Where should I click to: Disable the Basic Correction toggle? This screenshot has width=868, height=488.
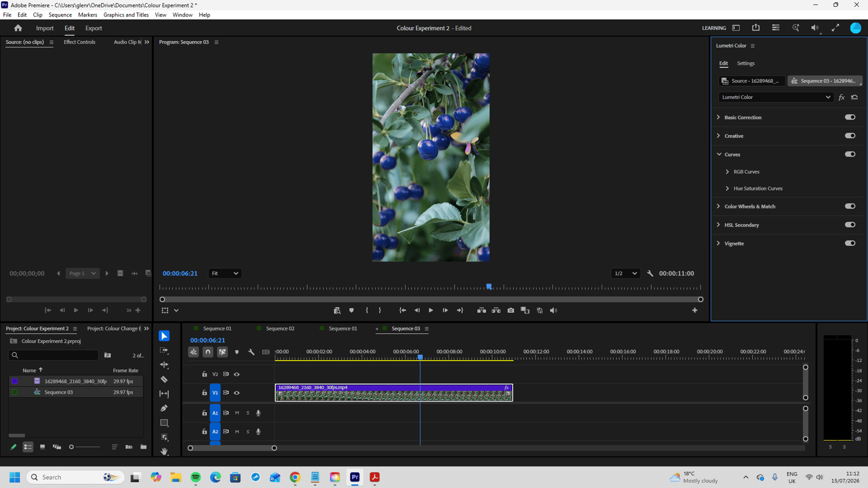[x=850, y=117]
